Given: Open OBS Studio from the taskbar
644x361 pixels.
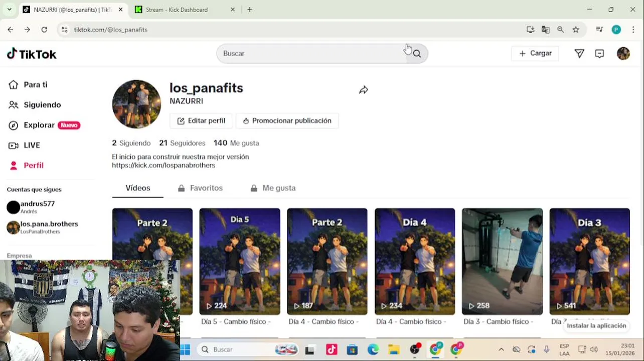Looking at the screenshot, I should 415,349.
